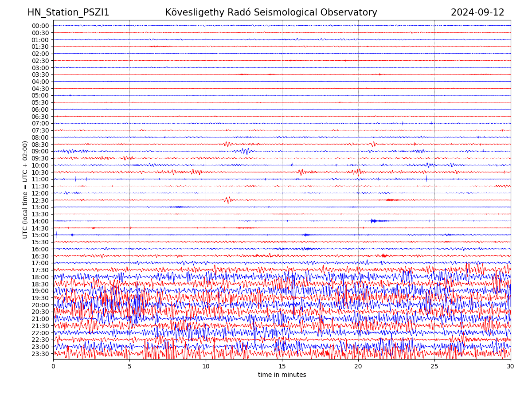Click the blue spike at start of 15:00 trace
Screen dimensions: 532x399
(x=56, y=235)
